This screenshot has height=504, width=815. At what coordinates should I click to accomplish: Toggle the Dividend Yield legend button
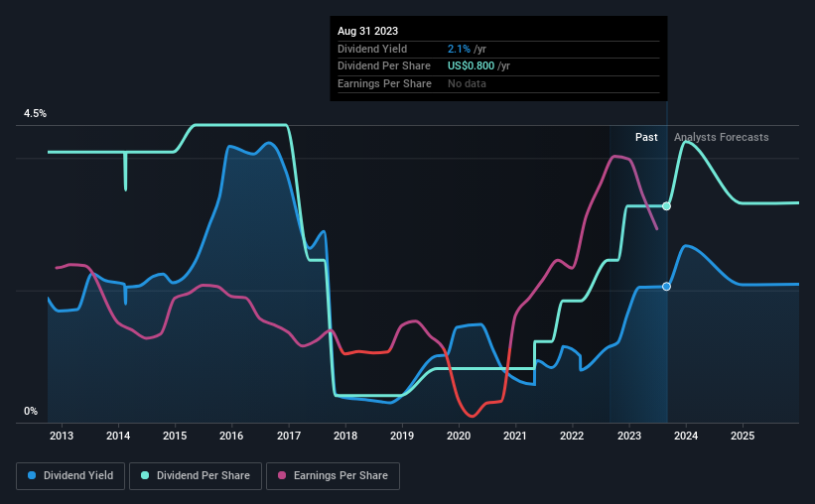[70, 476]
